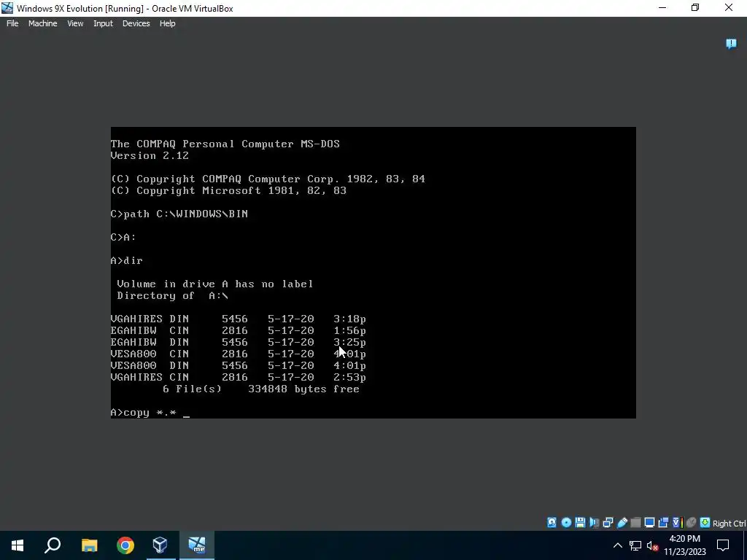Click the VESA800 DIN file row
Viewport: 747px width, 560px height.
pyautogui.click(x=239, y=365)
